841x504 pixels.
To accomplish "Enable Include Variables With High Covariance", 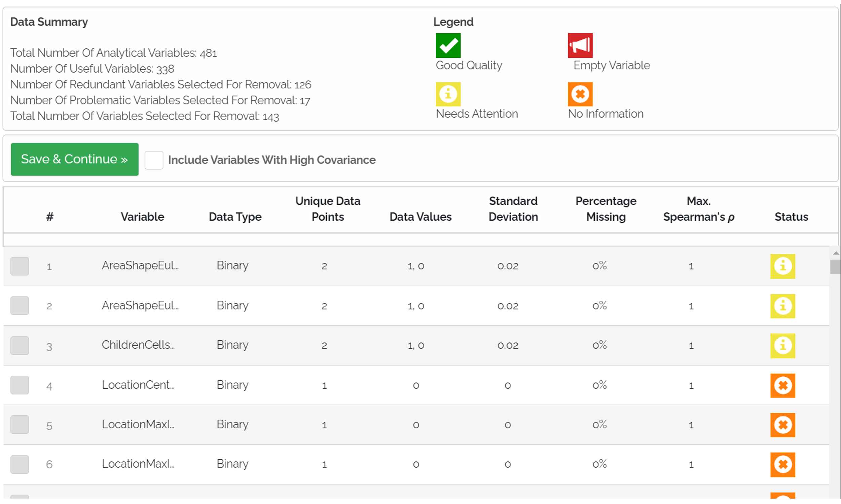I will [154, 160].
